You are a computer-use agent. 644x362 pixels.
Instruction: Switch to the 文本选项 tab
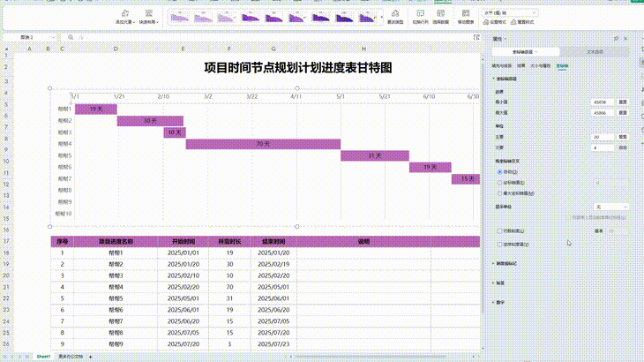[x=595, y=52]
